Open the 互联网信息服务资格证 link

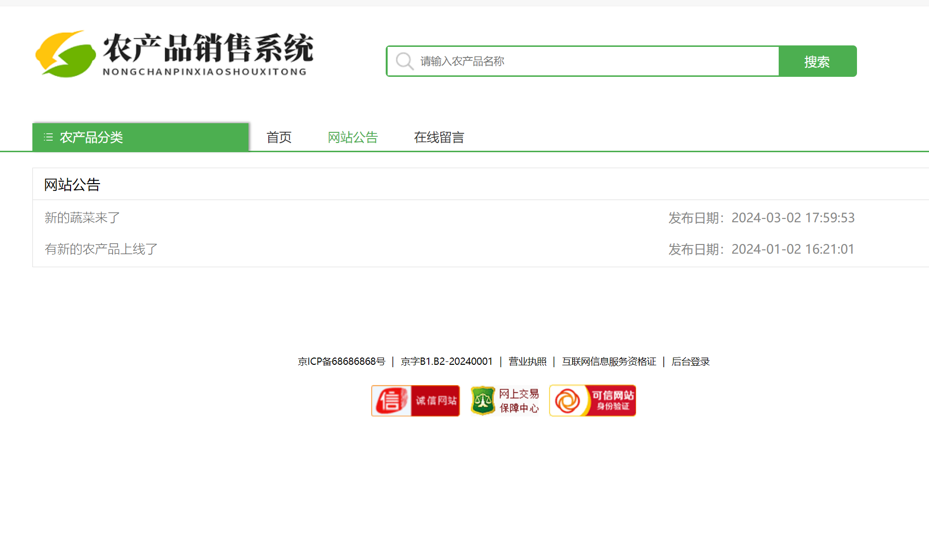(x=609, y=361)
